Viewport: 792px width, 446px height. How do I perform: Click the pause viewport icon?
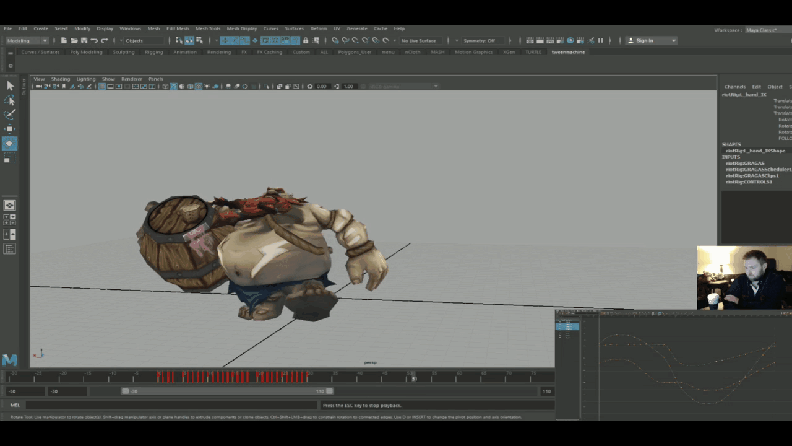(x=601, y=40)
